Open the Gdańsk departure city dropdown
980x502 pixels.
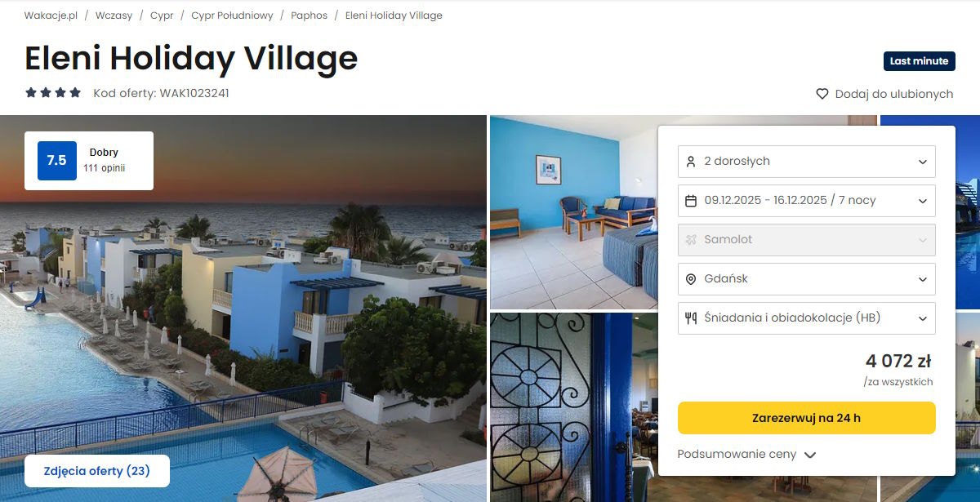pos(807,279)
